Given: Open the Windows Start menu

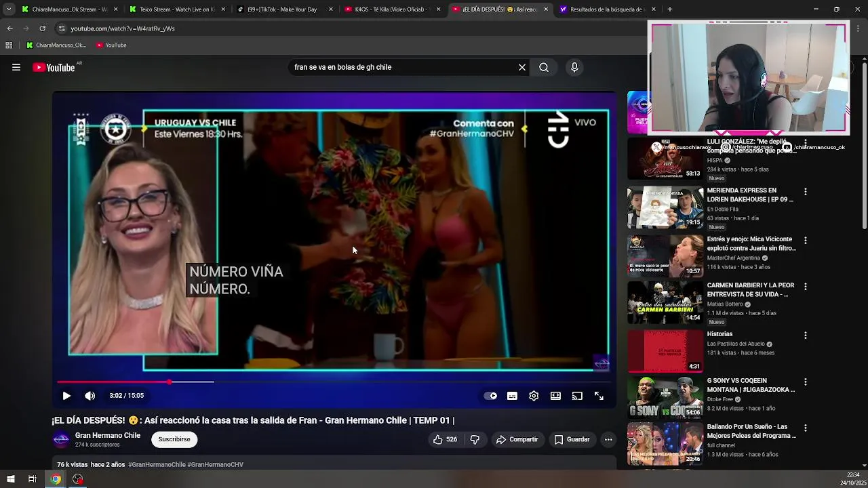Looking at the screenshot, I should (x=10, y=479).
